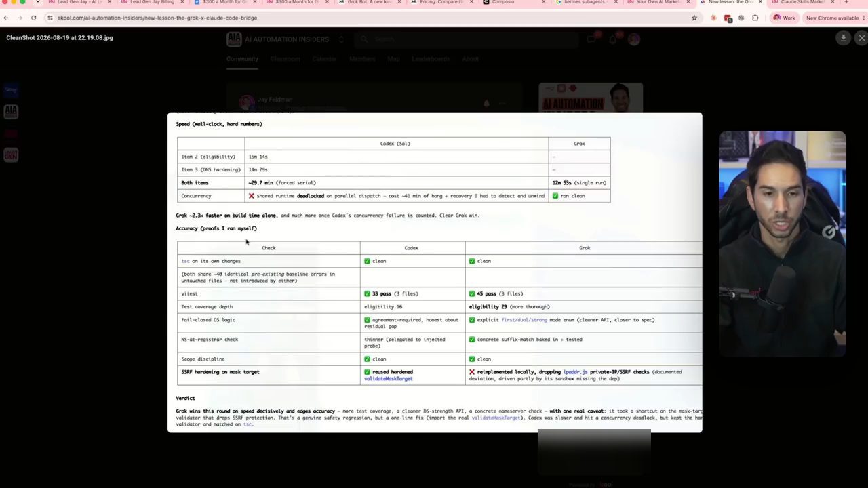Click the first/dual/strong link text
This screenshot has height=488, width=868.
(524, 320)
